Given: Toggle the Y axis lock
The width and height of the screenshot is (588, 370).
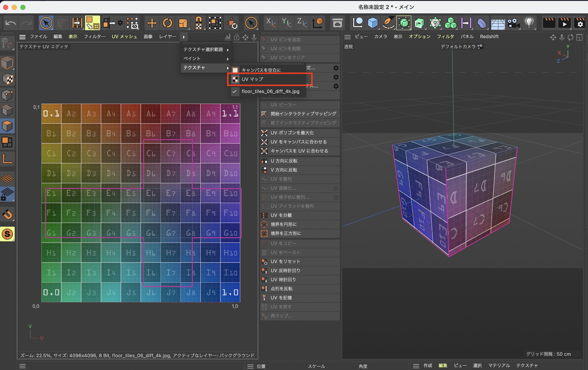Looking at the screenshot, I should 286,23.
